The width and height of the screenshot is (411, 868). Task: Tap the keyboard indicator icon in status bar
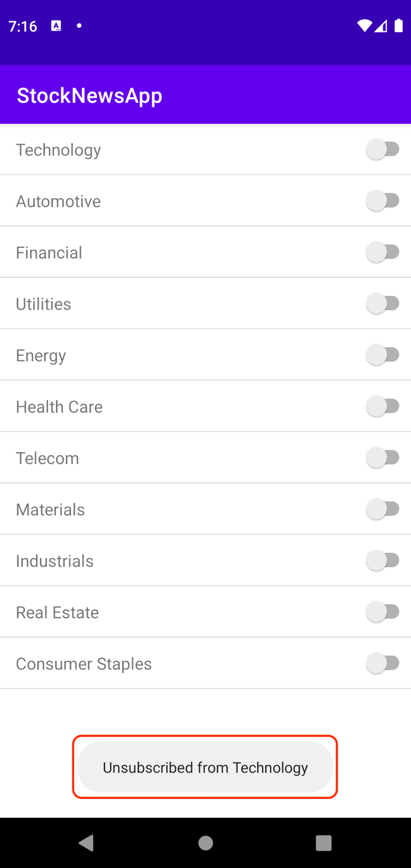(56, 26)
